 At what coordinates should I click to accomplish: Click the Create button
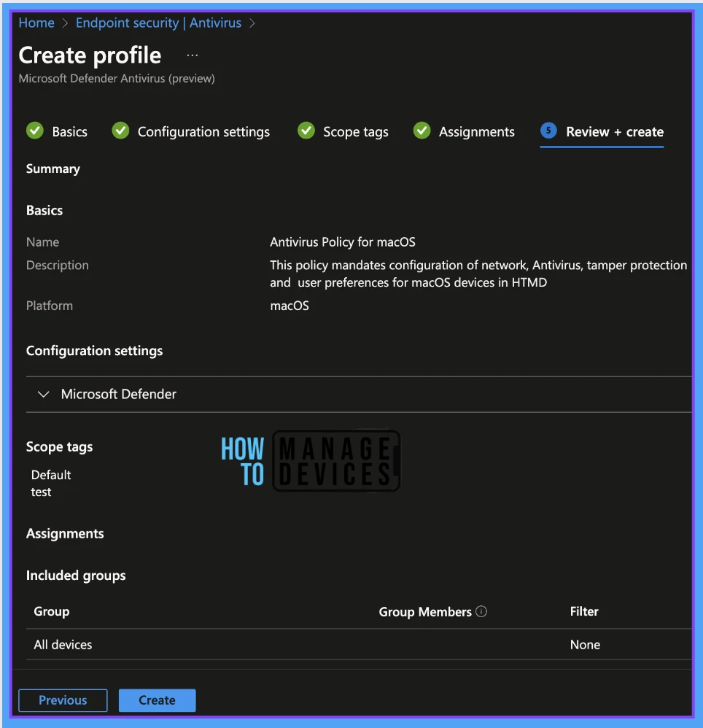[157, 700]
